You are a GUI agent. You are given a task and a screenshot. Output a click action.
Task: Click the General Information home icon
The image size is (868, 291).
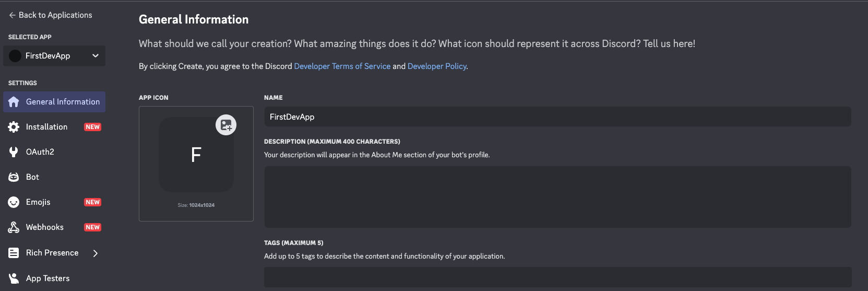14,102
